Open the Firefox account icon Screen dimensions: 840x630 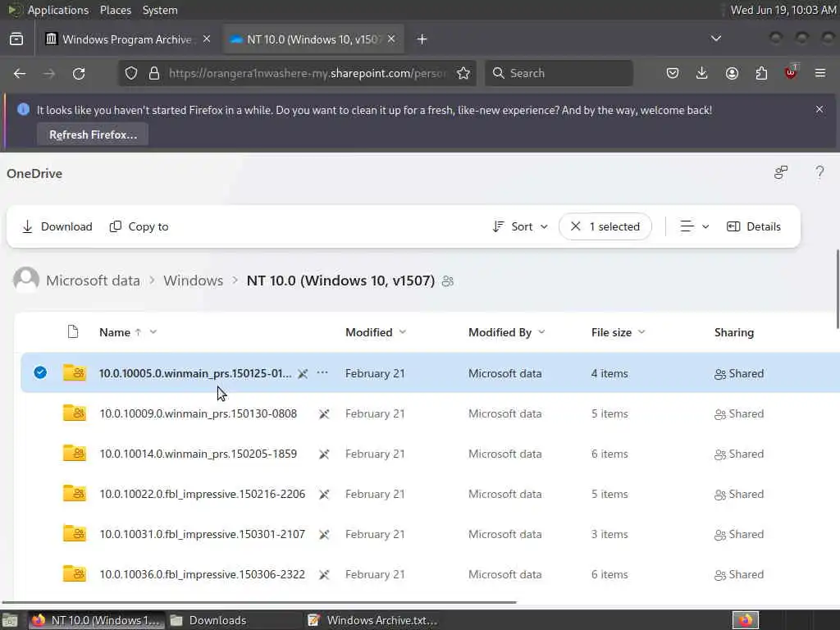coord(732,73)
